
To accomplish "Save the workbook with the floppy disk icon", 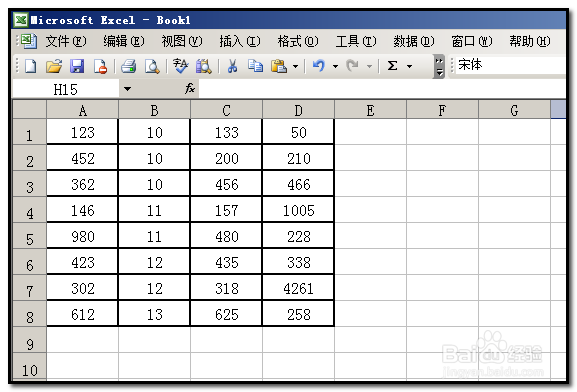I will point(77,67).
